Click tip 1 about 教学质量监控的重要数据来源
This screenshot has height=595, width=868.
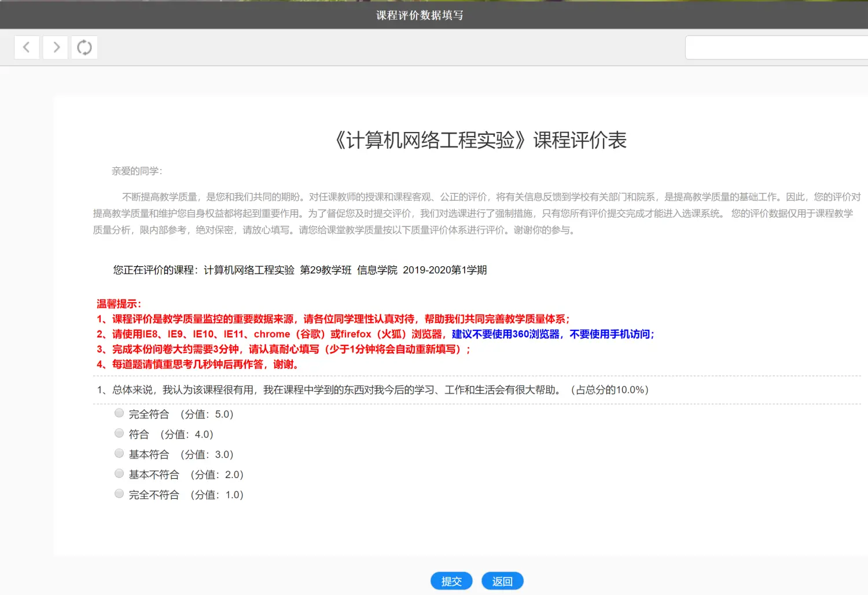pos(333,319)
